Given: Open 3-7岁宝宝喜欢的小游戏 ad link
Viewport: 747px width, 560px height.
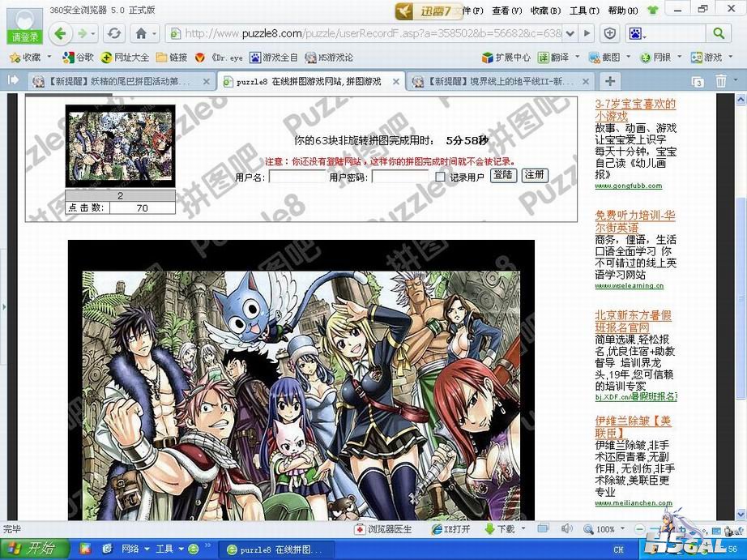Looking at the screenshot, I should (x=635, y=109).
